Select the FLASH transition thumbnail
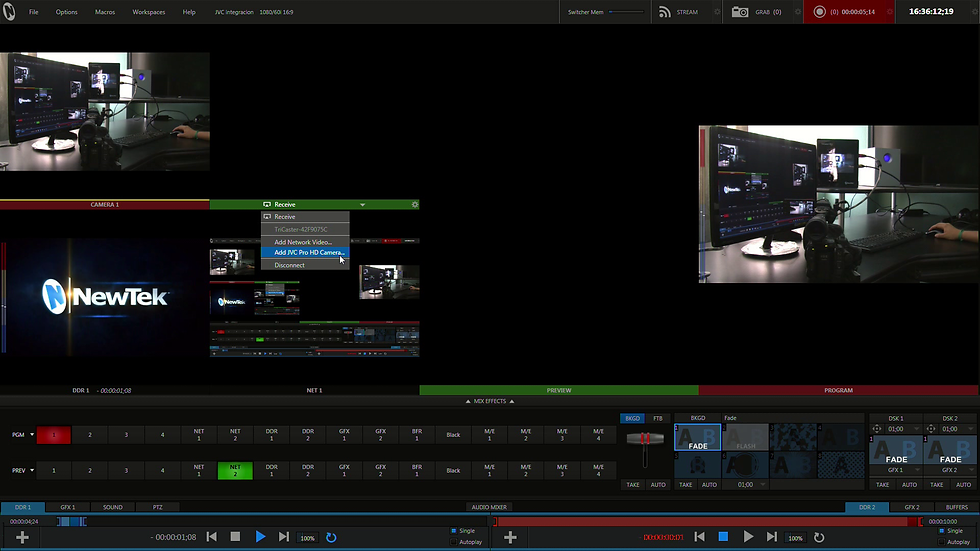980x551 pixels. [x=746, y=437]
